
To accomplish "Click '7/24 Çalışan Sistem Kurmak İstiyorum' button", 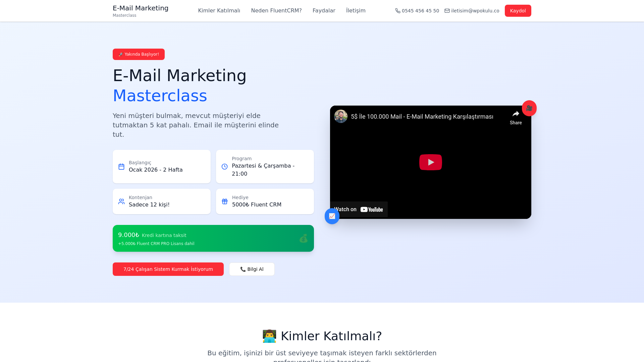I will tap(168, 269).
